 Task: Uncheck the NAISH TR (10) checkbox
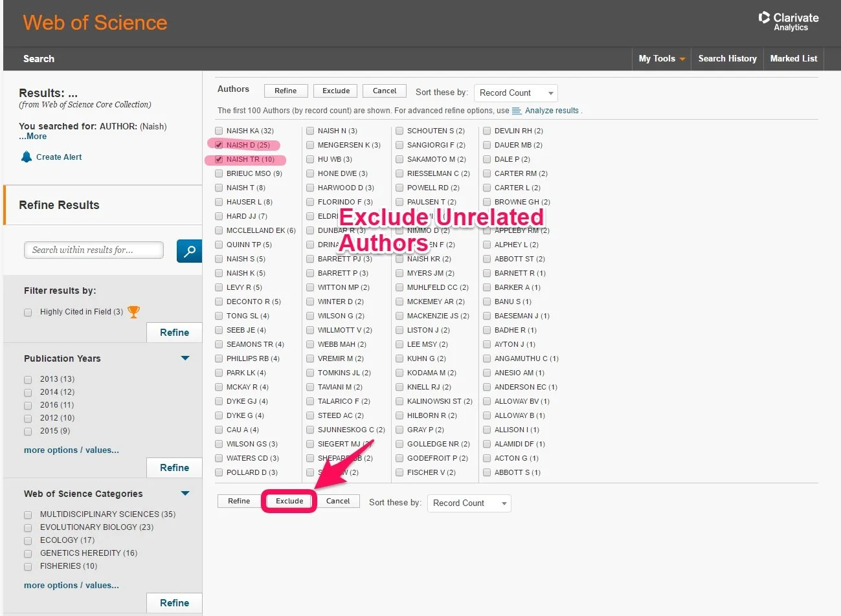coord(219,159)
